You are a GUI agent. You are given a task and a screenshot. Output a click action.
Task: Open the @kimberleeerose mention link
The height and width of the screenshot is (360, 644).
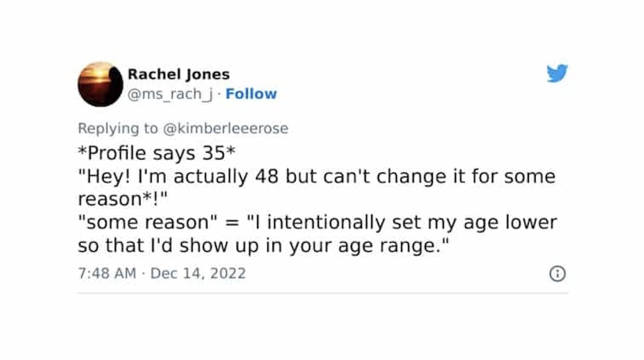click(x=226, y=129)
